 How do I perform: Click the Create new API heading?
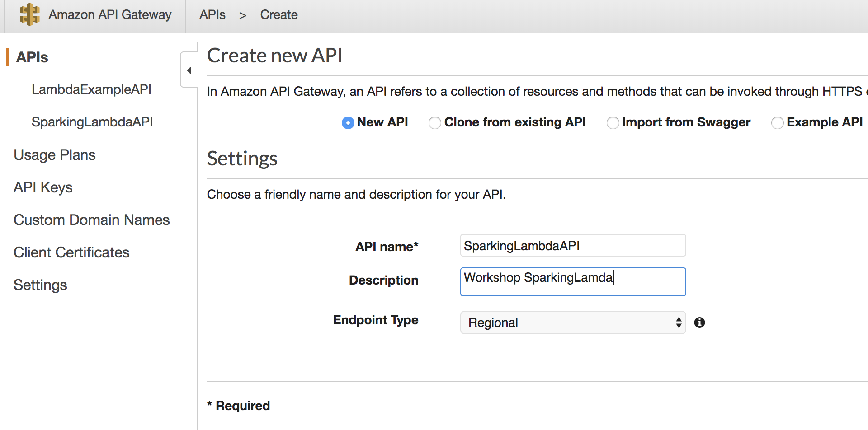(x=274, y=56)
